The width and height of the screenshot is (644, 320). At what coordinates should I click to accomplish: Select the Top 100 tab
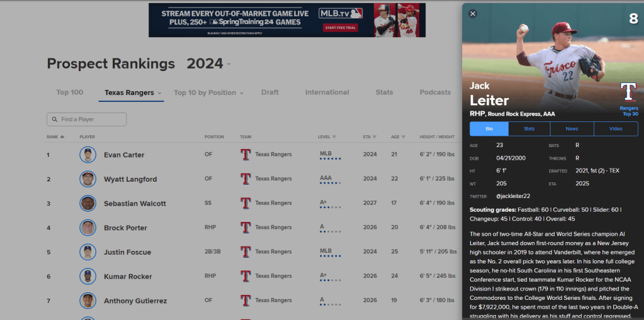(70, 92)
